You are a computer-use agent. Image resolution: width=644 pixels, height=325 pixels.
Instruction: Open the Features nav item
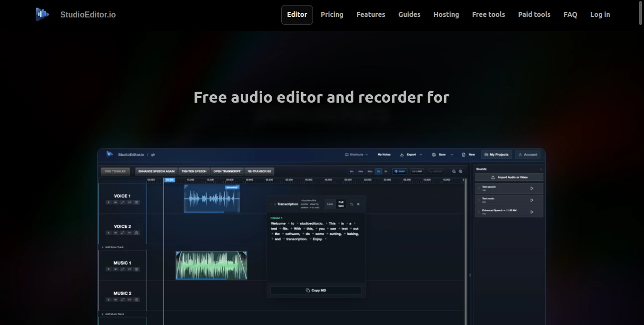point(371,14)
